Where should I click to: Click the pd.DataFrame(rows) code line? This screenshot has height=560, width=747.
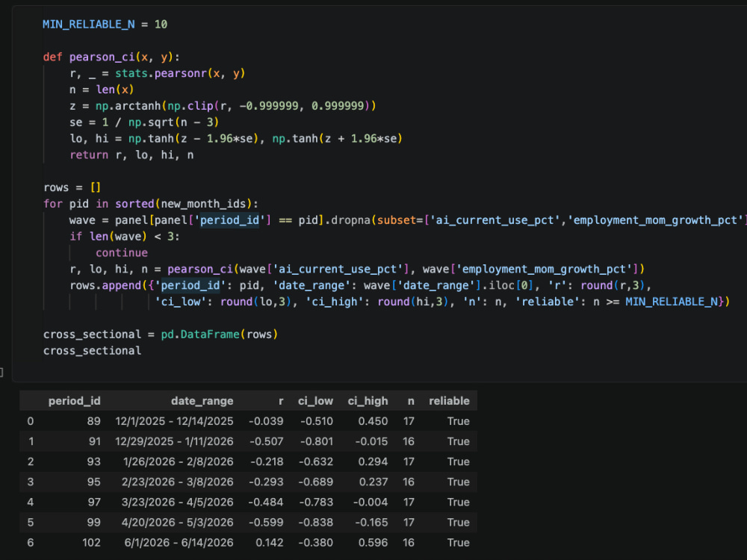tap(161, 335)
